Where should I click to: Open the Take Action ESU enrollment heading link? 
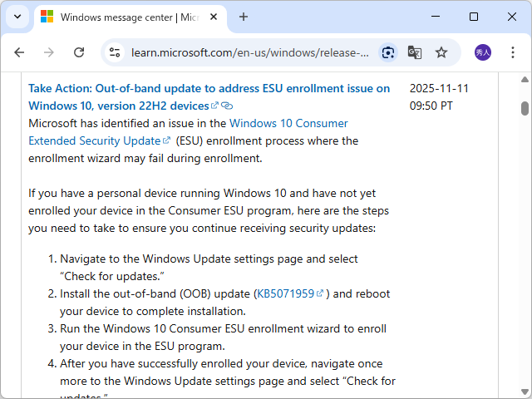click(208, 88)
